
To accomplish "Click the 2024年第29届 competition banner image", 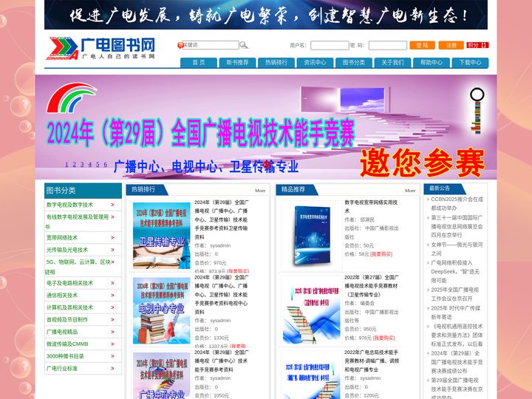I will click(x=266, y=127).
